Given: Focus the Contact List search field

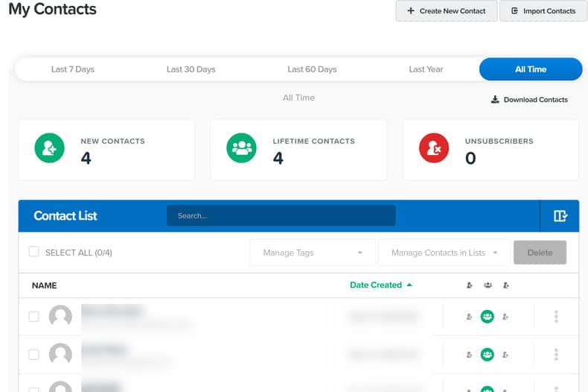Looking at the screenshot, I should [281, 215].
